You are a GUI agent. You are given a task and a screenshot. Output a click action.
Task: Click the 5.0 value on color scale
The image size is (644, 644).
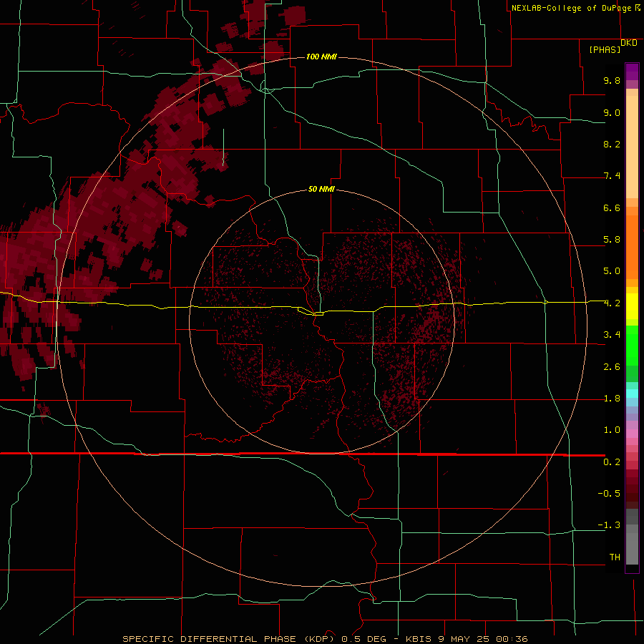click(612, 271)
